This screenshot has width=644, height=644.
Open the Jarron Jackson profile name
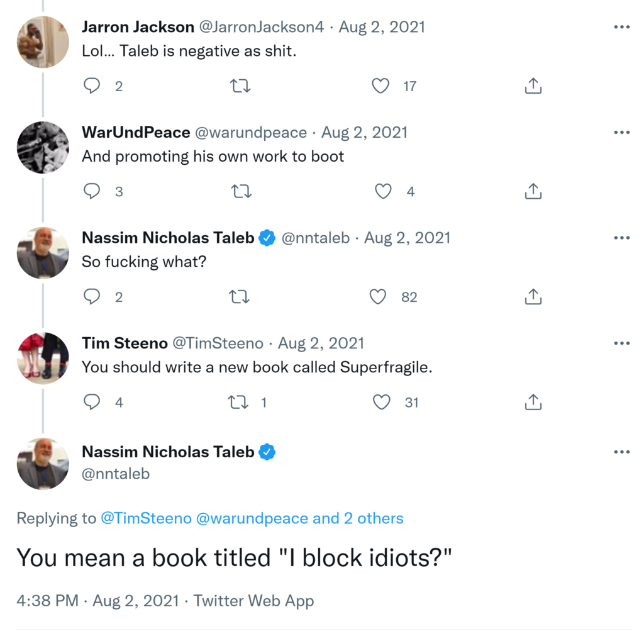pyautogui.click(x=138, y=27)
